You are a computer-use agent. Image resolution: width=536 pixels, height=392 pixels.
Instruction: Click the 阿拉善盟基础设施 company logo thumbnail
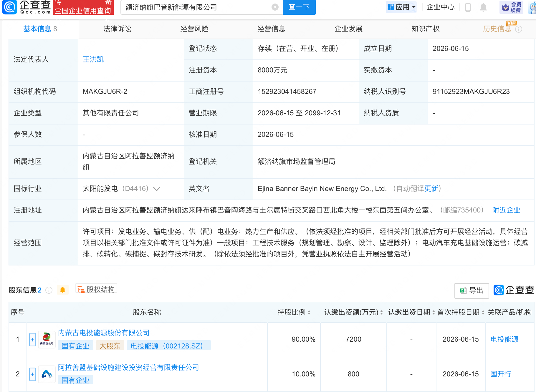(x=47, y=374)
